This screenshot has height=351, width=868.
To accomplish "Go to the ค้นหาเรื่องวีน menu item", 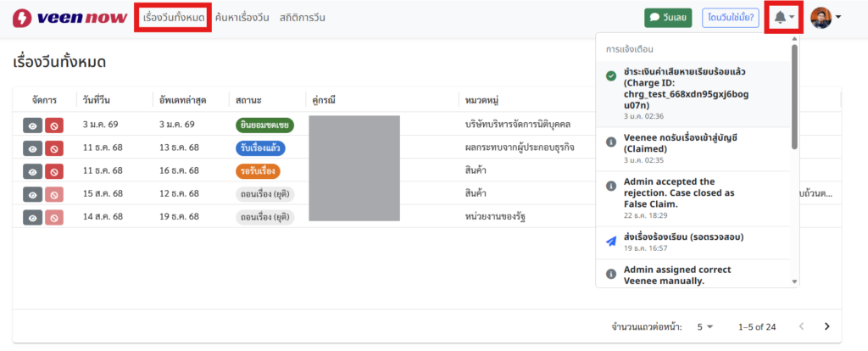I will 243,18.
